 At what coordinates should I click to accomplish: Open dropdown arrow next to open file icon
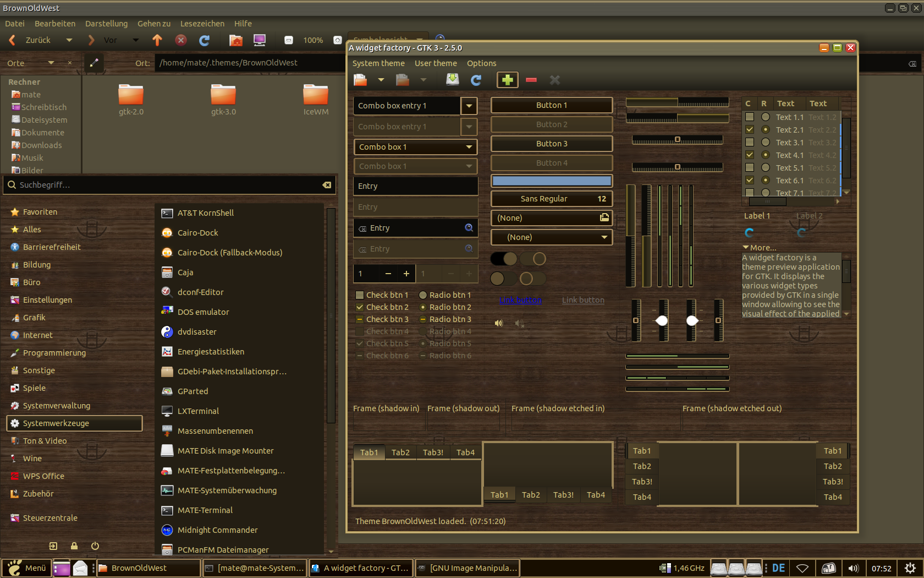[381, 80]
